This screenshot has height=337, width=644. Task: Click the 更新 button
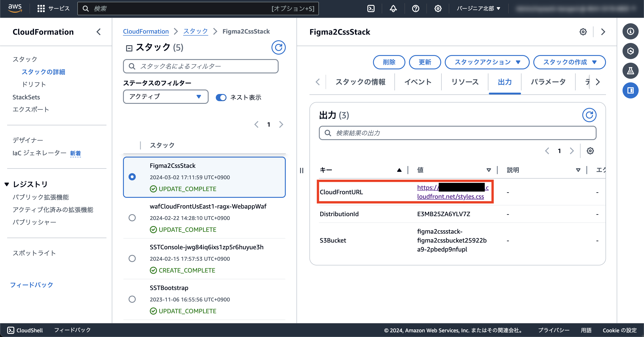click(425, 62)
